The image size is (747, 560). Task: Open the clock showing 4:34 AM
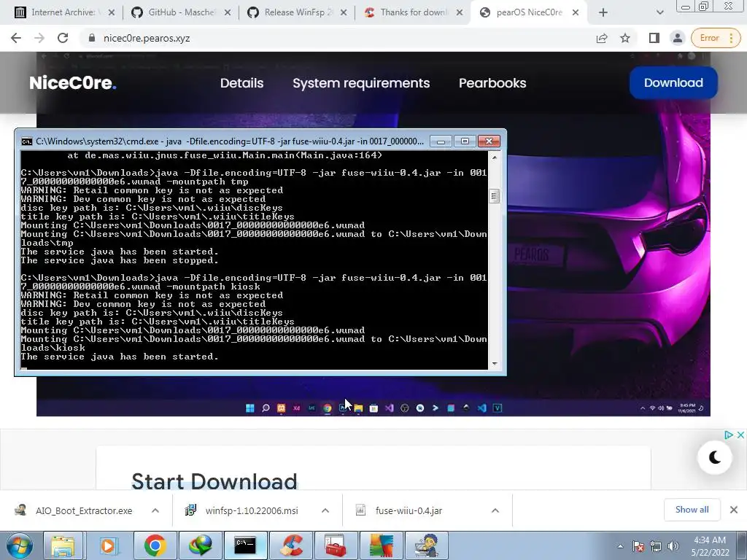[x=710, y=546]
